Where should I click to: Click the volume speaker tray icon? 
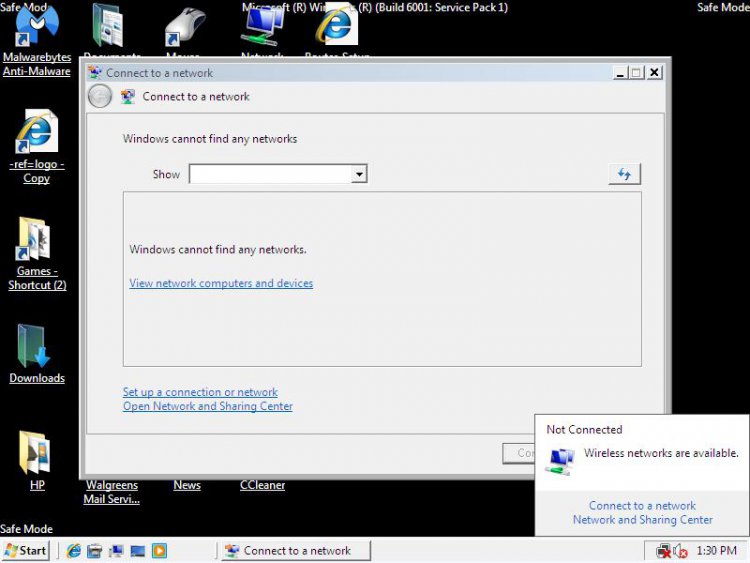(x=681, y=551)
